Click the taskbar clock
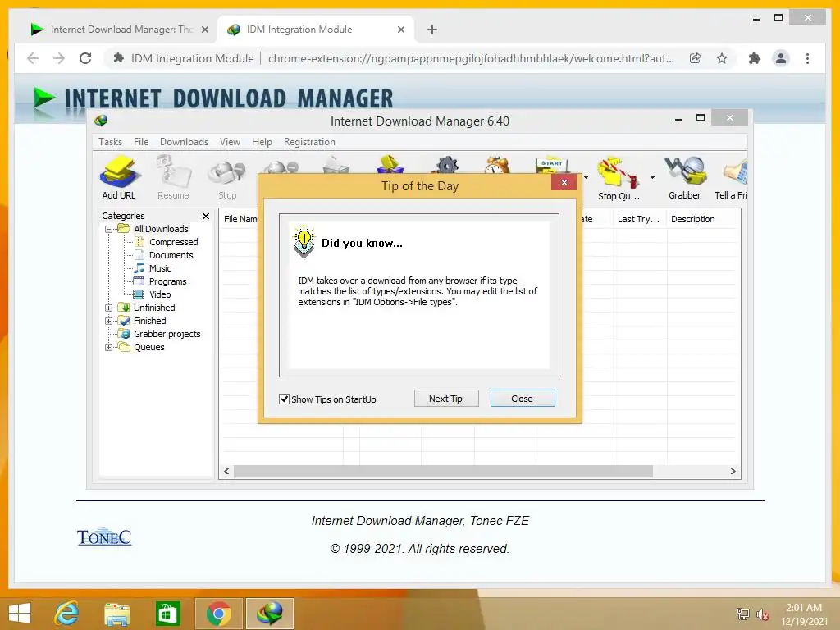 click(x=804, y=614)
